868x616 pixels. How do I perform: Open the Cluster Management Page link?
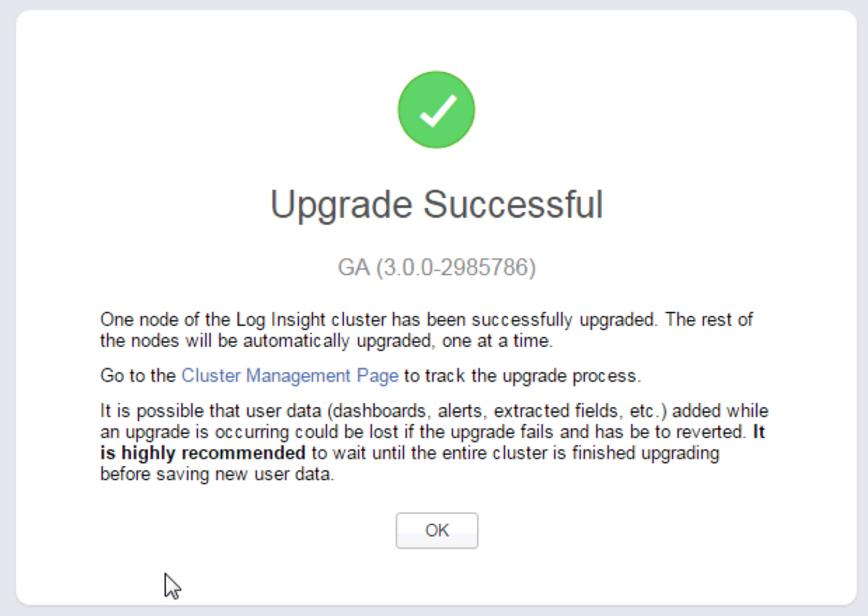(290, 376)
